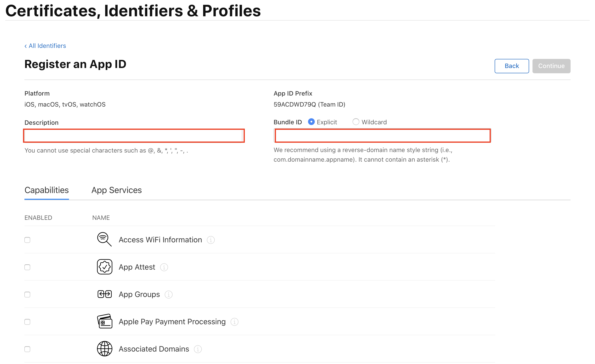Click the App Attest badge icon
Image resolution: width=595 pixels, height=364 pixels.
pos(105,267)
